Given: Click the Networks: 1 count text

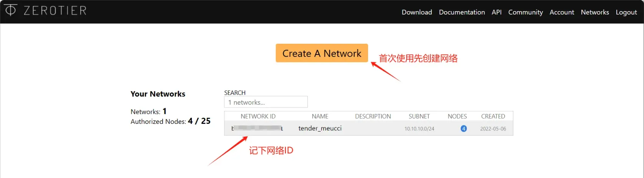Looking at the screenshot, I should pos(149,112).
